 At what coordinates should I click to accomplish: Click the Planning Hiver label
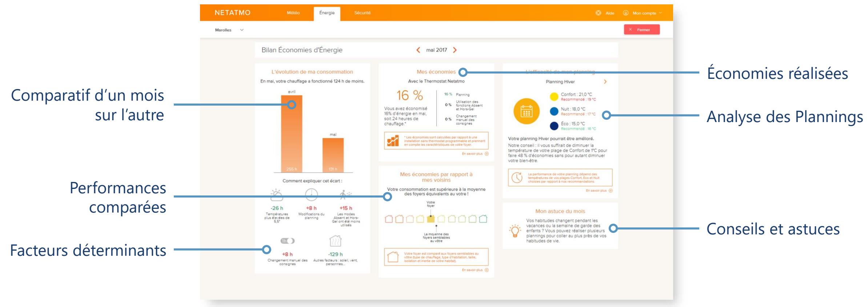(560, 82)
